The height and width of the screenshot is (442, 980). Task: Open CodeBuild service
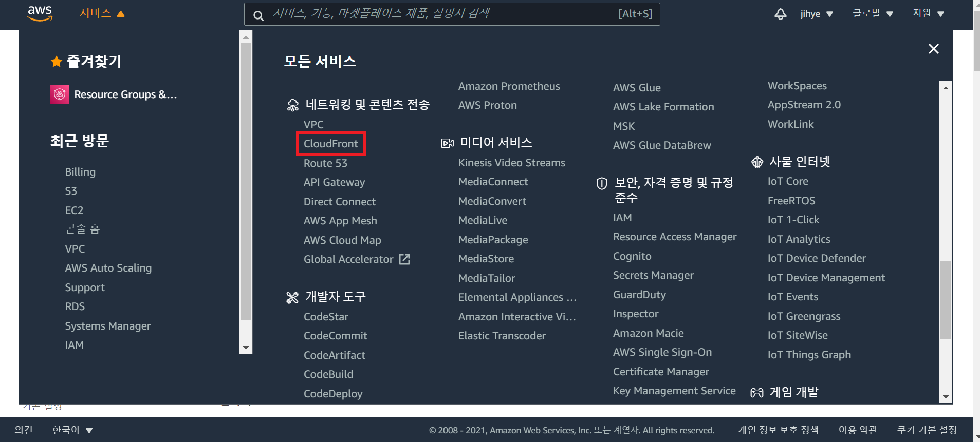point(328,374)
